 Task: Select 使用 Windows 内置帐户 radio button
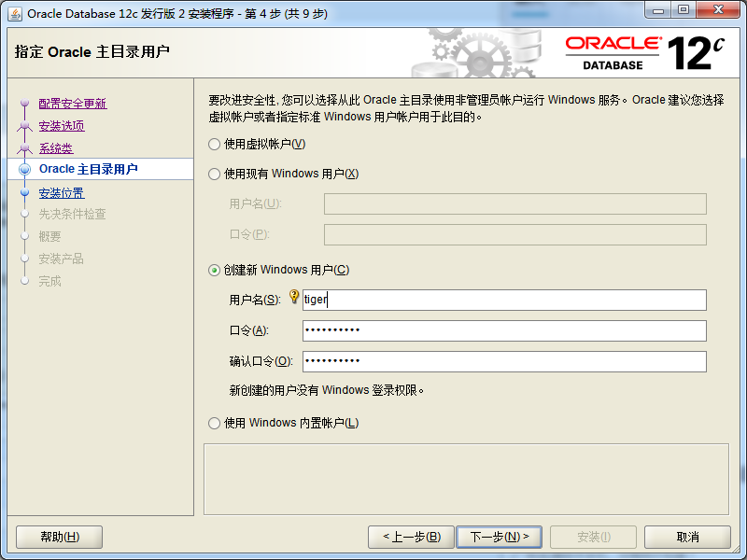point(215,424)
